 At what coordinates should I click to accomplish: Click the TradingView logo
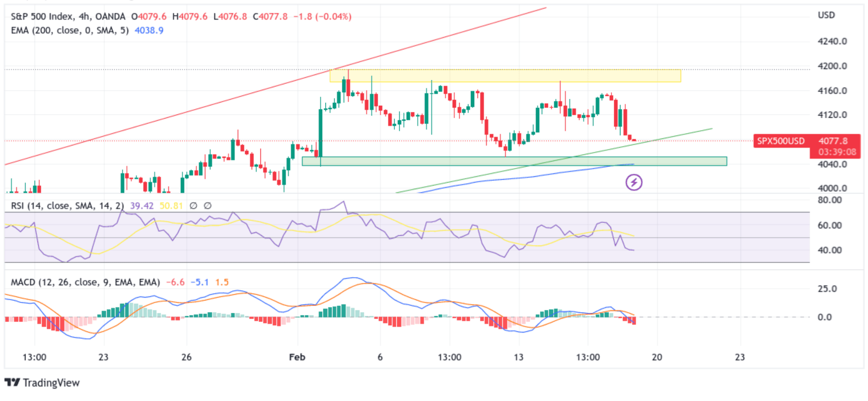pyautogui.click(x=42, y=382)
